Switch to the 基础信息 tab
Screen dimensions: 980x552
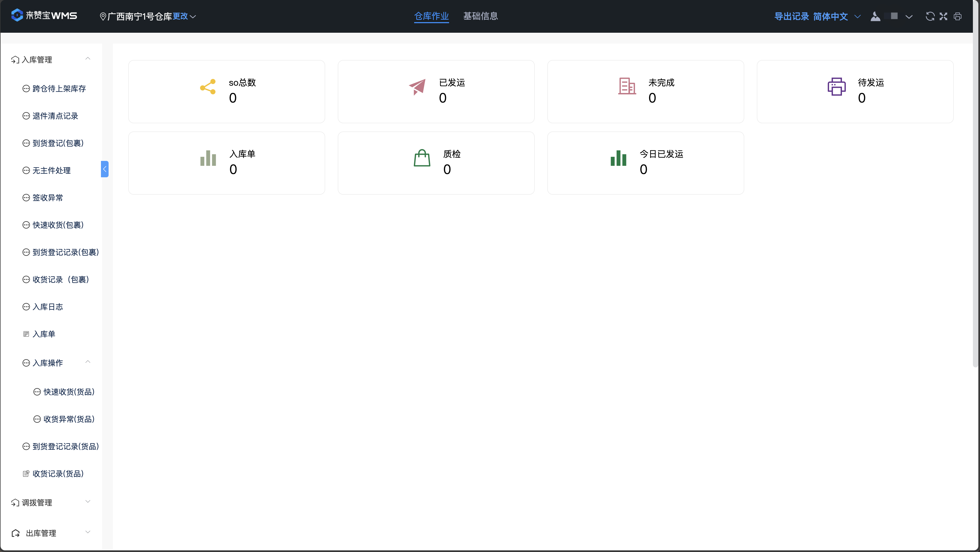480,16
